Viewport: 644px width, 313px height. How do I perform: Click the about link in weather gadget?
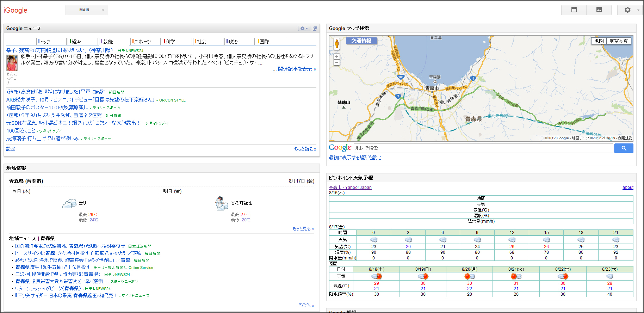628,188
